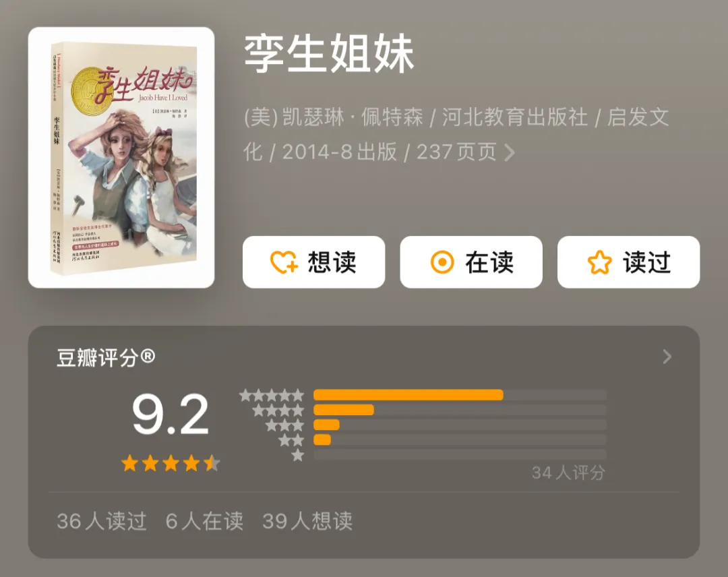Tap the circle-dot icon on 在读
This screenshot has width=728, height=577.
(x=442, y=262)
